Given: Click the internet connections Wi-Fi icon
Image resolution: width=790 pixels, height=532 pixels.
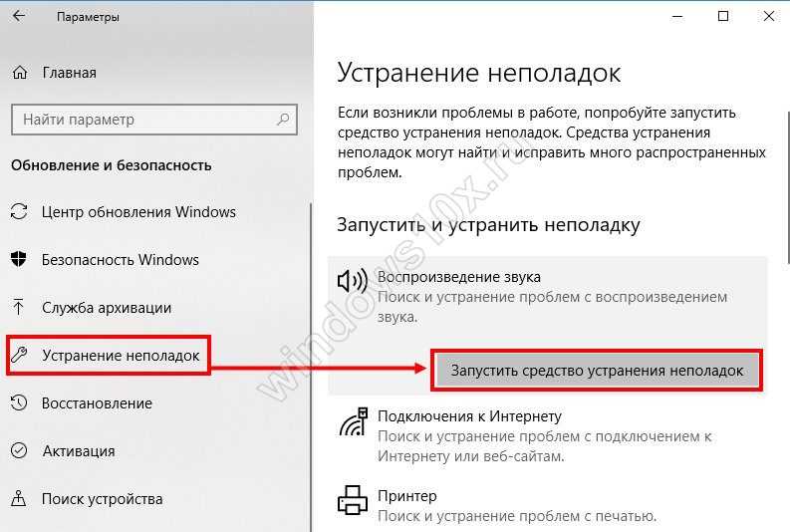Looking at the screenshot, I should coord(354,421).
